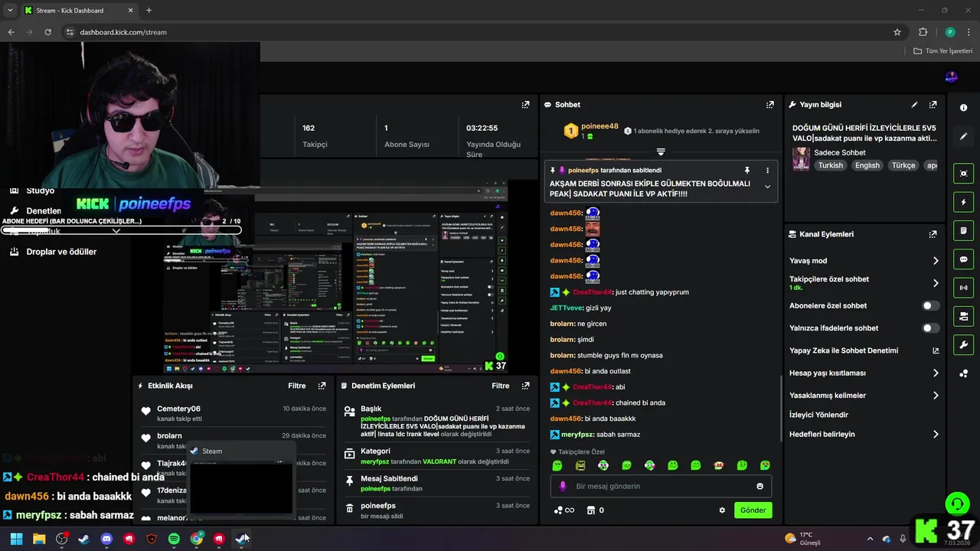The width and height of the screenshot is (980, 551).
Task: Expand the pinned message chevron
Action: [x=767, y=187]
